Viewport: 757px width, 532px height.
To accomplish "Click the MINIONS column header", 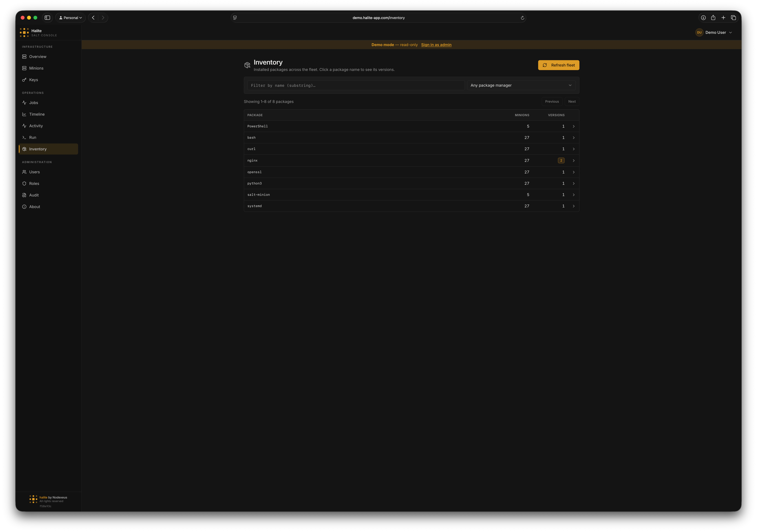I will [522, 115].
